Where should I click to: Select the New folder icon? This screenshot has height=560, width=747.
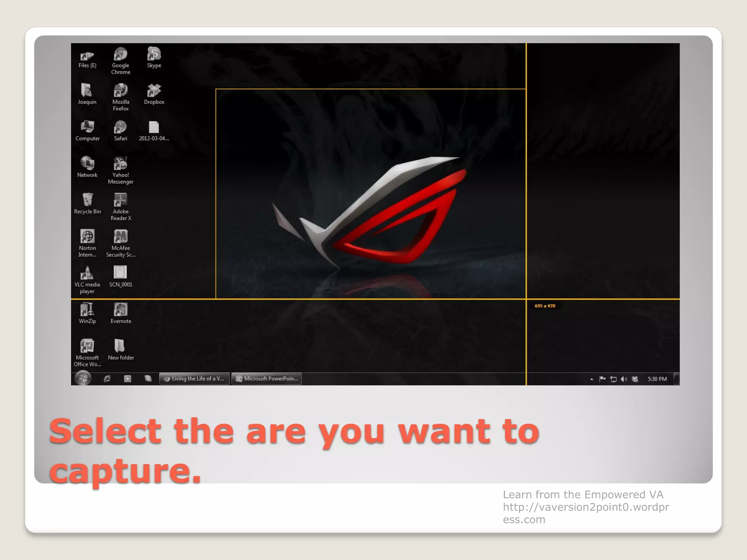tap(121, 350)
